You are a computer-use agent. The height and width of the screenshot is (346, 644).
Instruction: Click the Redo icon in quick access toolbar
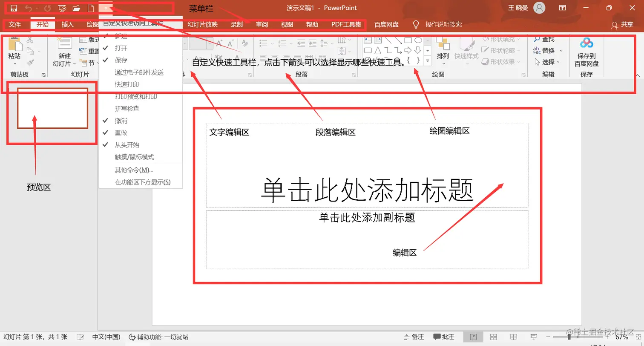click(x=47, y=8)
